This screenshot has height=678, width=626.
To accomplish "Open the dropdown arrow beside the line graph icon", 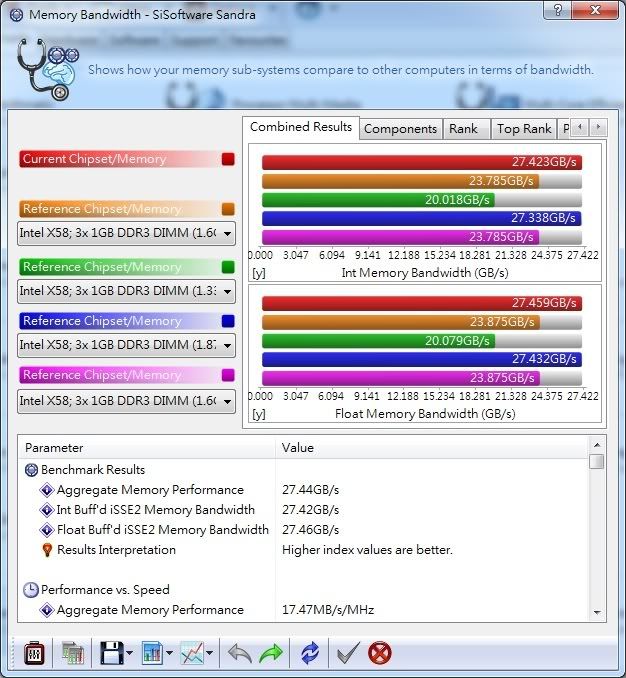I will (209, 653).
